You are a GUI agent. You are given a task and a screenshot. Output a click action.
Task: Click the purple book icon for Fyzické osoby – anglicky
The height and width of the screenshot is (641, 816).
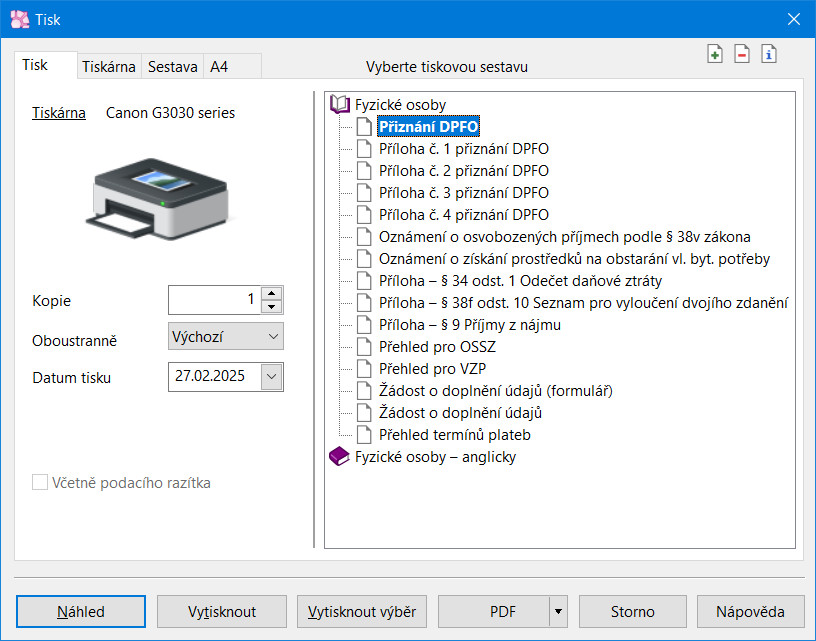(x=340, y=457)
